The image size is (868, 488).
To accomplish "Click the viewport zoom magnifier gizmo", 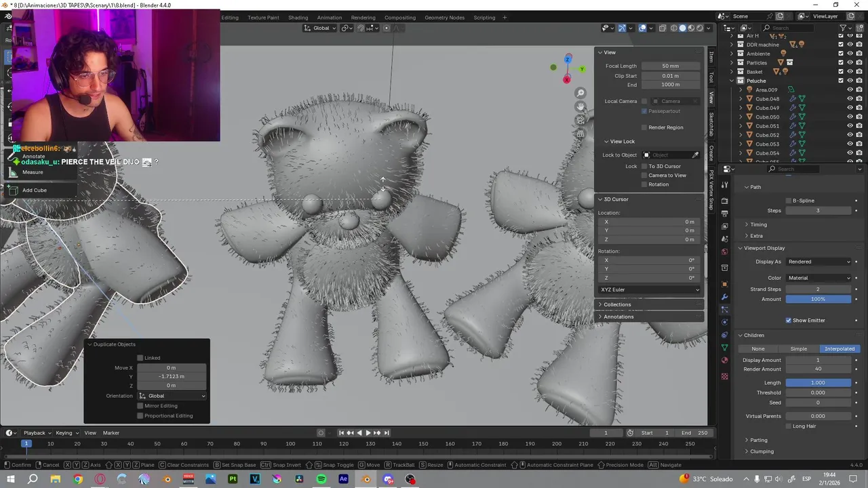I will click(580, 93).
